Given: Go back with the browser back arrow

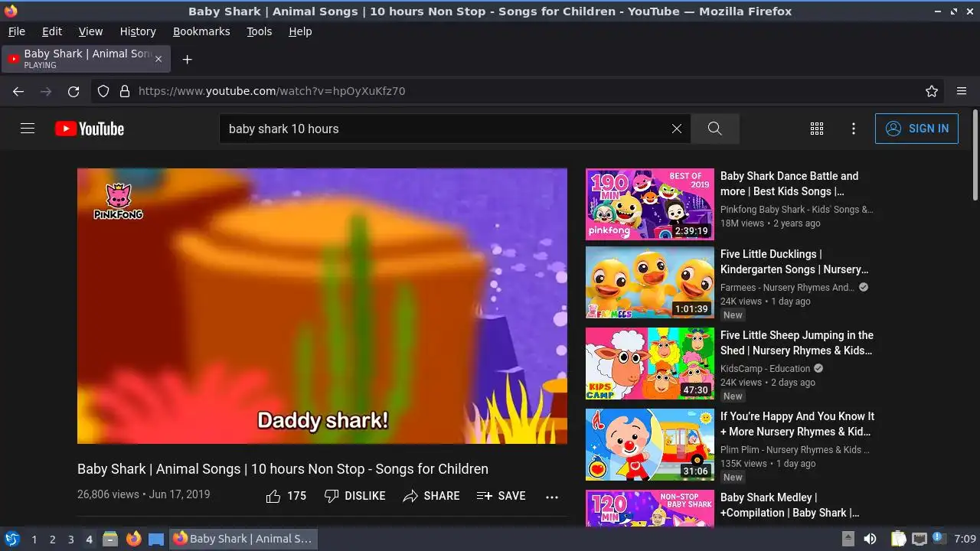Looking at the screenshot, I should coord(18,91).
